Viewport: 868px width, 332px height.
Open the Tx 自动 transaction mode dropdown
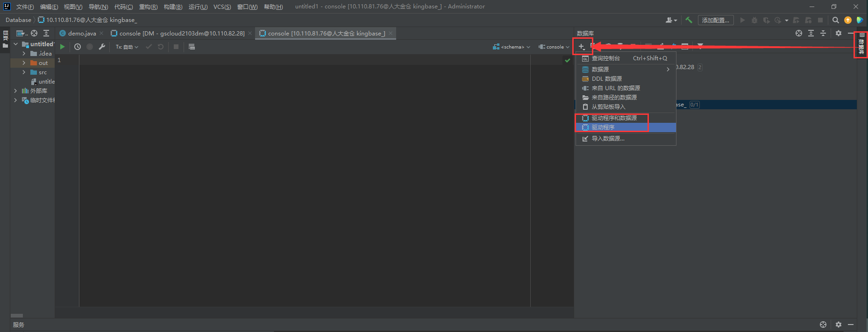127,47
